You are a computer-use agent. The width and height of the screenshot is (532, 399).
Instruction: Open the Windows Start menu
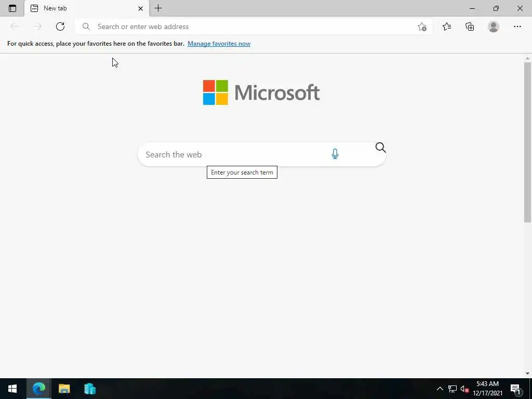[12, 389]
